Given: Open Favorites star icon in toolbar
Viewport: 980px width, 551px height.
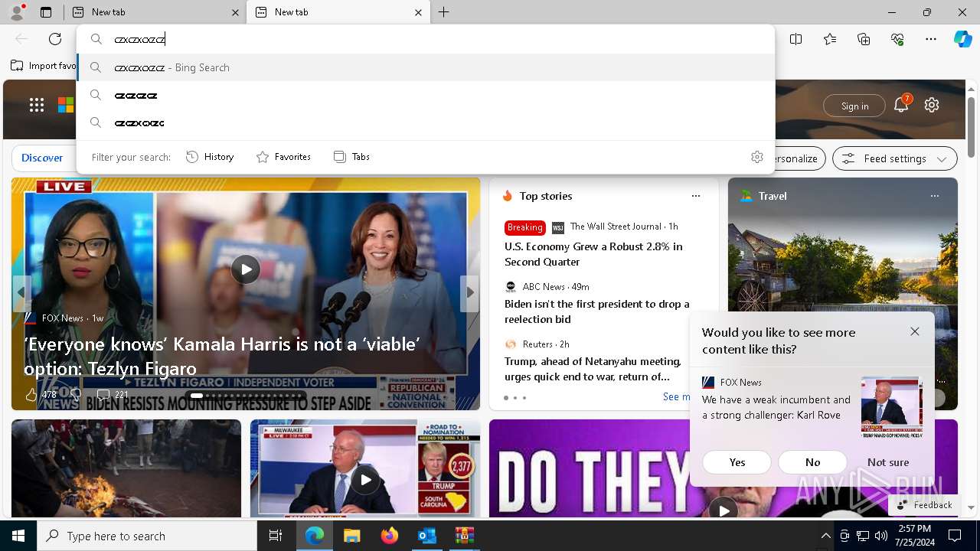Looking at the screenshot, I should (x=830, y=39).
